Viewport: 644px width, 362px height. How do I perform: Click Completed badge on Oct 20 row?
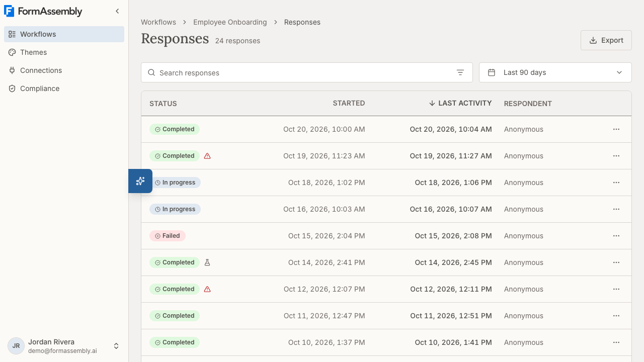coord(175,129)
